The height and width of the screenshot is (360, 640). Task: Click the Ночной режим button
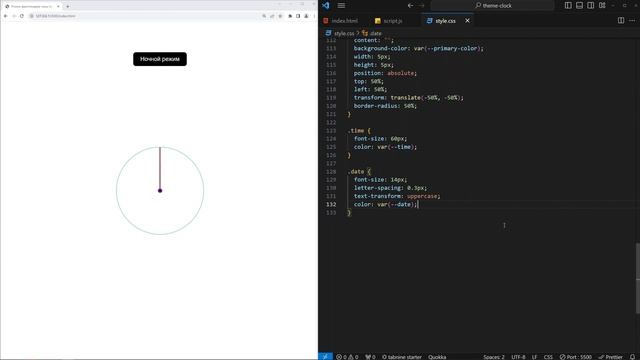[x=160, y=59]
